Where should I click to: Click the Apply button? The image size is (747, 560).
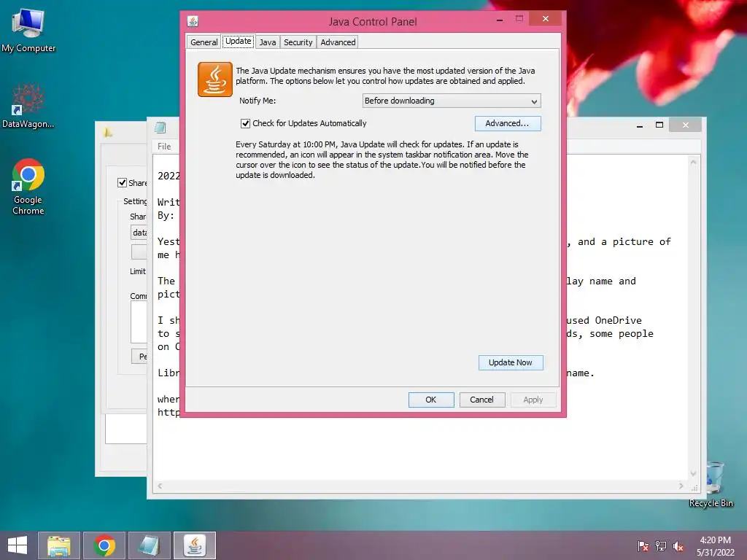coord(533,400)
